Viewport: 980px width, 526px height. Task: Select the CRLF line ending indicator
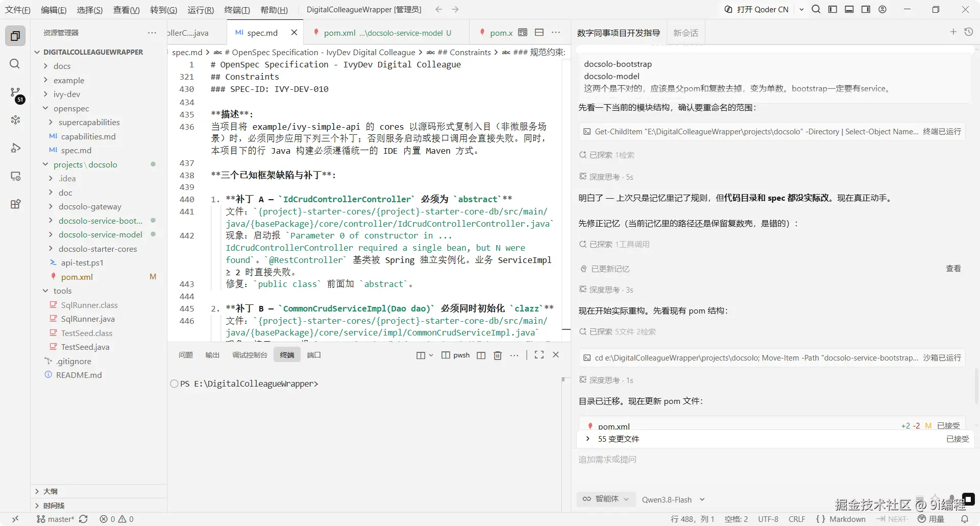(797, 519)
